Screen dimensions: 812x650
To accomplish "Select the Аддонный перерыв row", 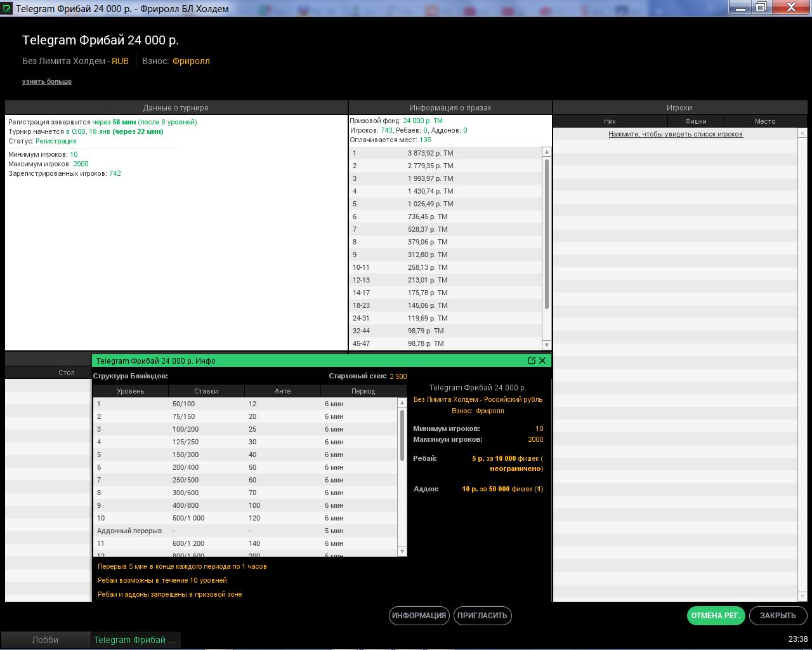I will pos(245,531).
